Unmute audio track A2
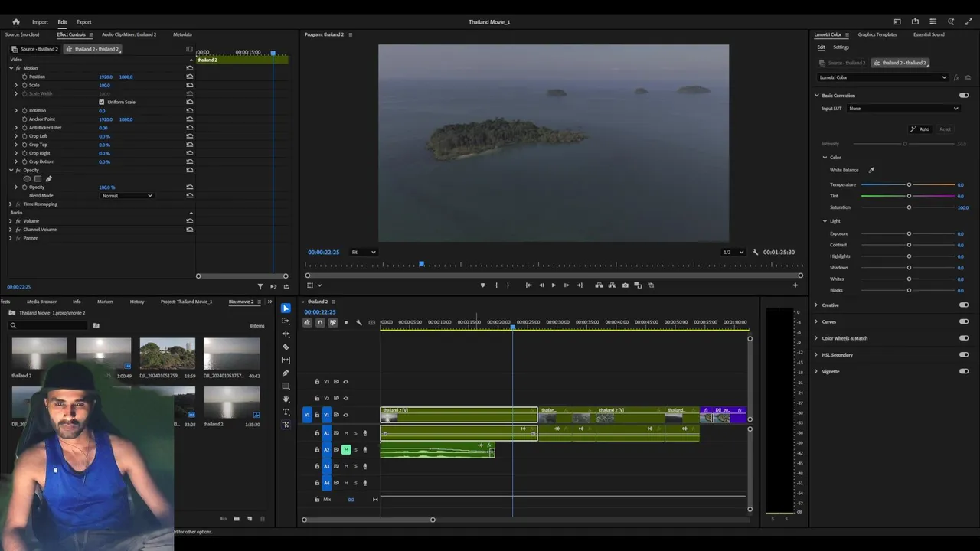 pos(345,449)
